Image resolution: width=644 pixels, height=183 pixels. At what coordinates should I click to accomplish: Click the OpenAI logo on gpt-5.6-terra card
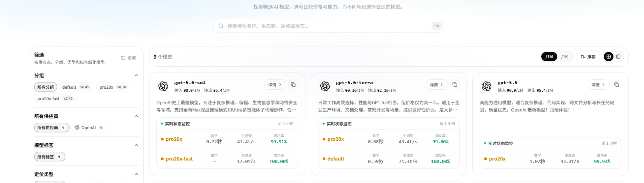[325, 86]
